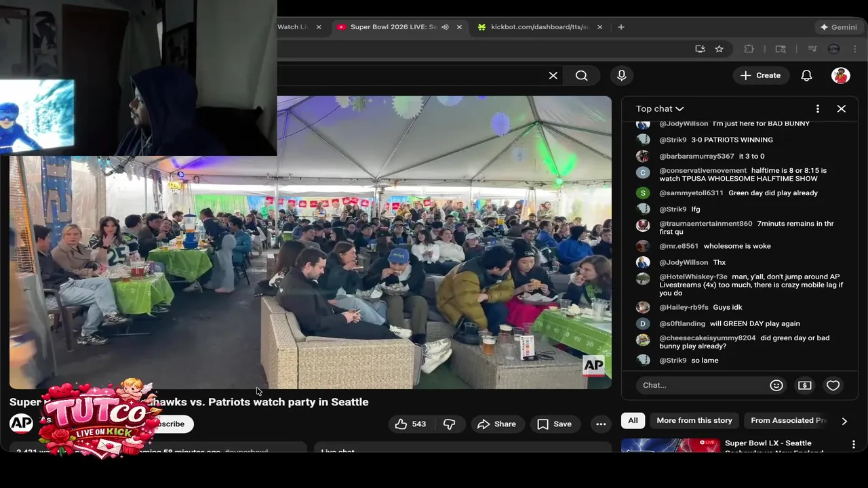This screenshot has height=488, width=868.
Task: Dislike the video with thumbs down
Action: 449,424
